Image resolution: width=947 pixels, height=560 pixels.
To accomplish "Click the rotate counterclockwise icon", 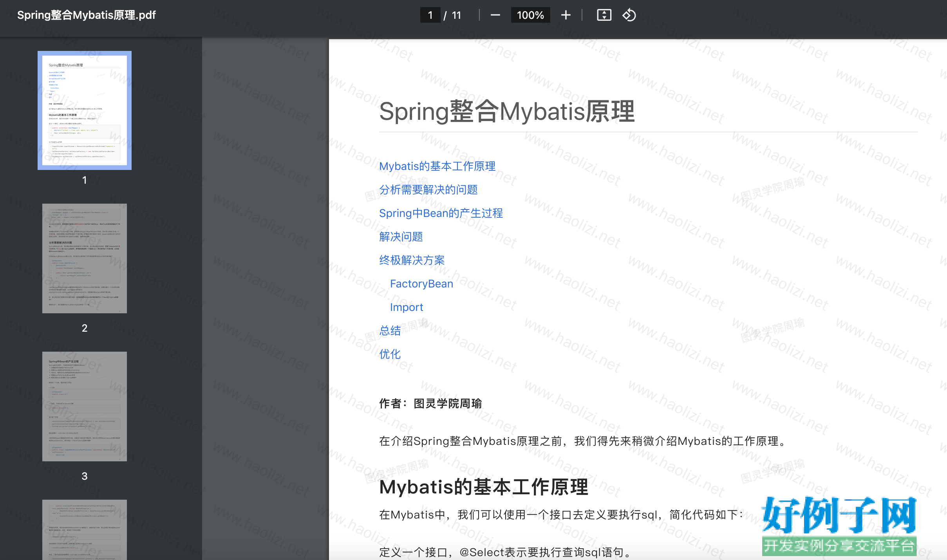I will pos(629,15).
